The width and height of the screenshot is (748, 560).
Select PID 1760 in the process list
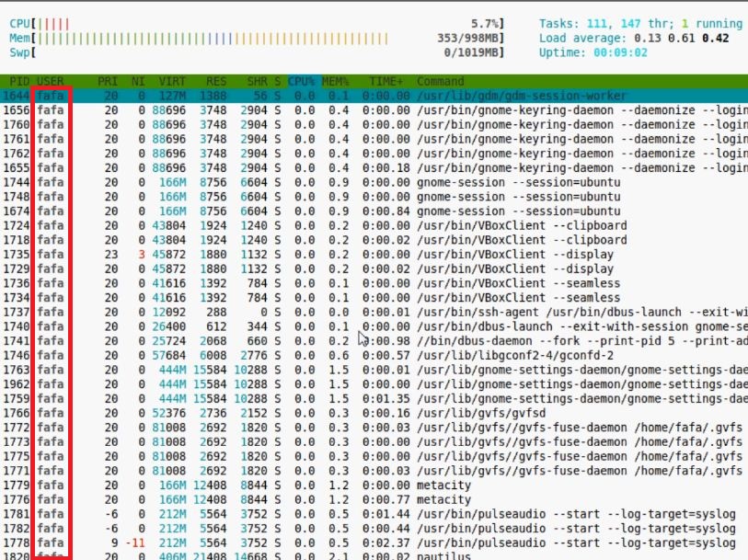pos(17,125)
